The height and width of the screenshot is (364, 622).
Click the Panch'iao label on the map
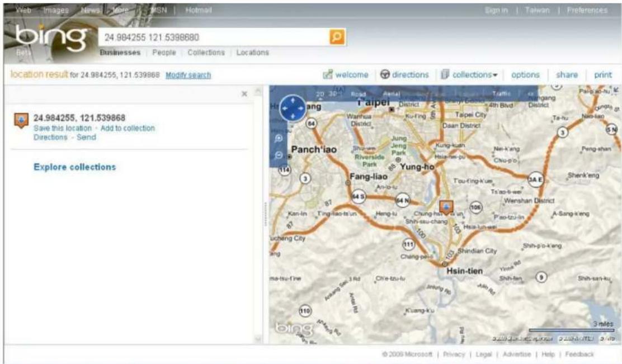(314, 149)
